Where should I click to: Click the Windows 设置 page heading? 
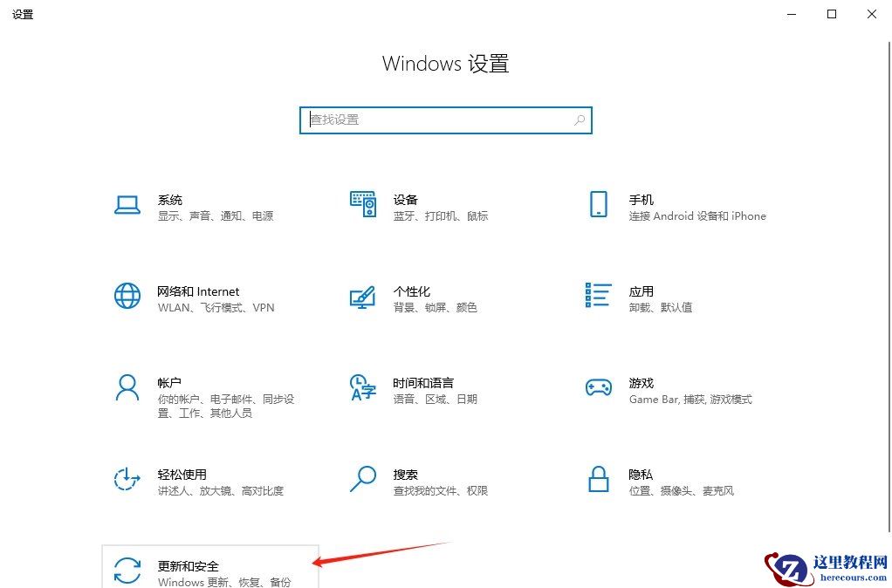445,64
